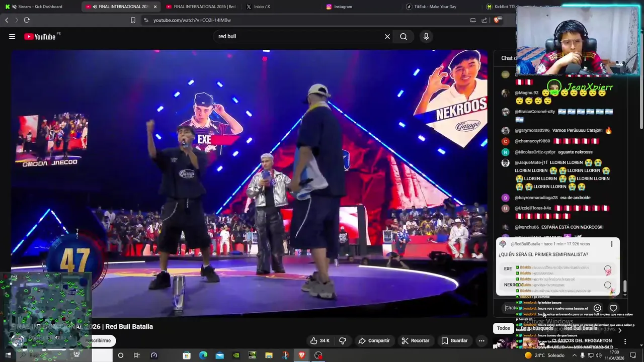The image size is (644, 362).
Task: Open Microsoft Store from taskbar
Action: pyautogui.click(x=187, y=355)
